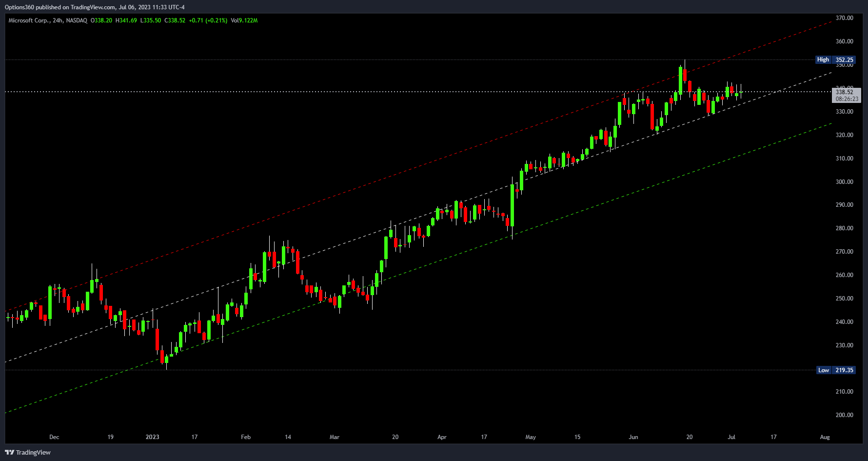Click the change value +0.71 (+0.21%)
Screen dimensions: 868x461
[208, 20]
